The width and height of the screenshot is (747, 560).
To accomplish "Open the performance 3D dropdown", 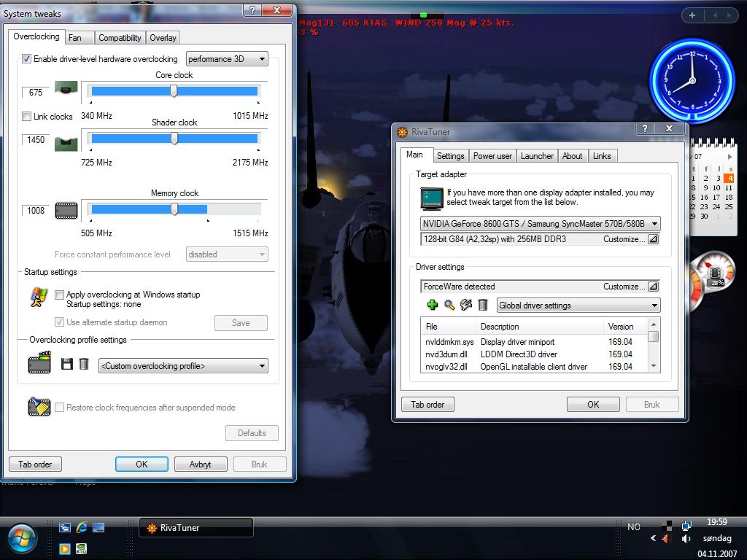I will [227, 59].
